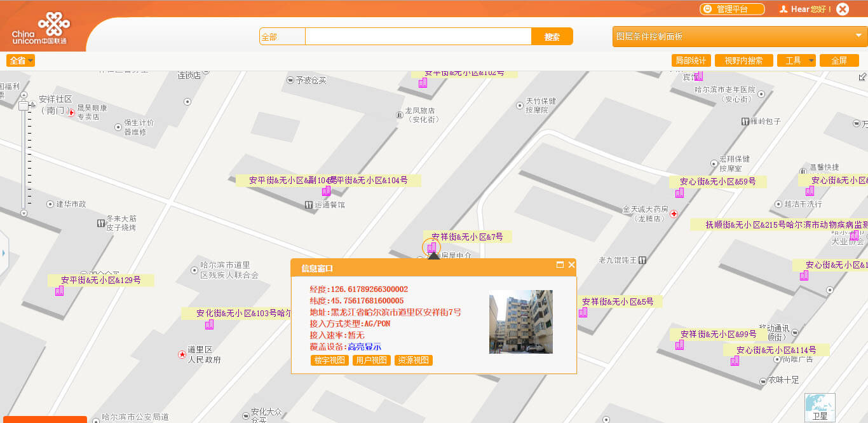This screenshot has height=423, width=868.
Task: Click the zoom-out arrow below the slider
Action: coord(24,213)
